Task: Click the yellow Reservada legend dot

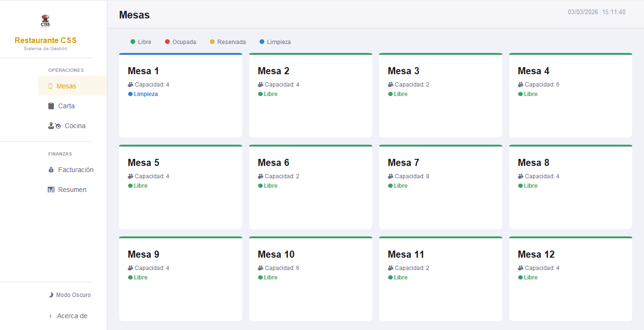Action: click(x=212, y=42)
